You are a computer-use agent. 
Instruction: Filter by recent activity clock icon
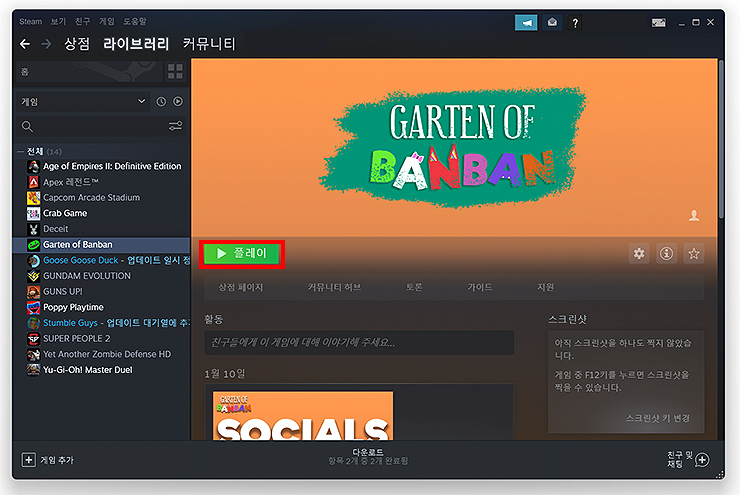tap(161, 101)
